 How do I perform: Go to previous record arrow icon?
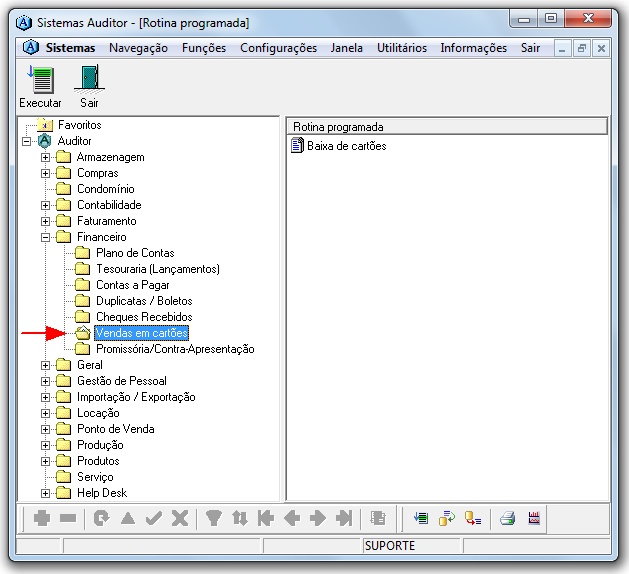(x=292, y=518)
